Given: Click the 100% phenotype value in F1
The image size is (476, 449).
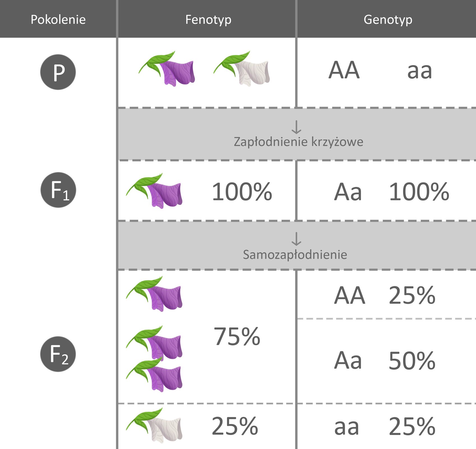Looking at the screenshot, I should coord(242,192).
